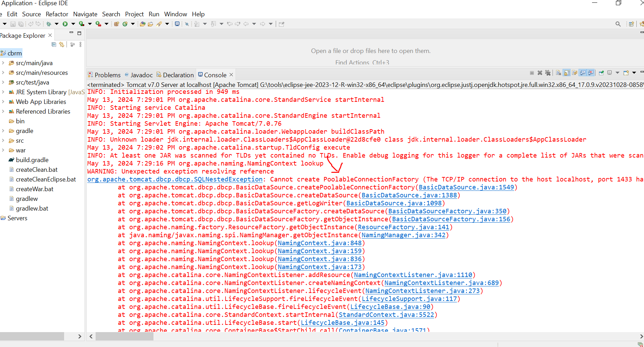Toggle Scroll Lock in Console

[x=567, y=73]
